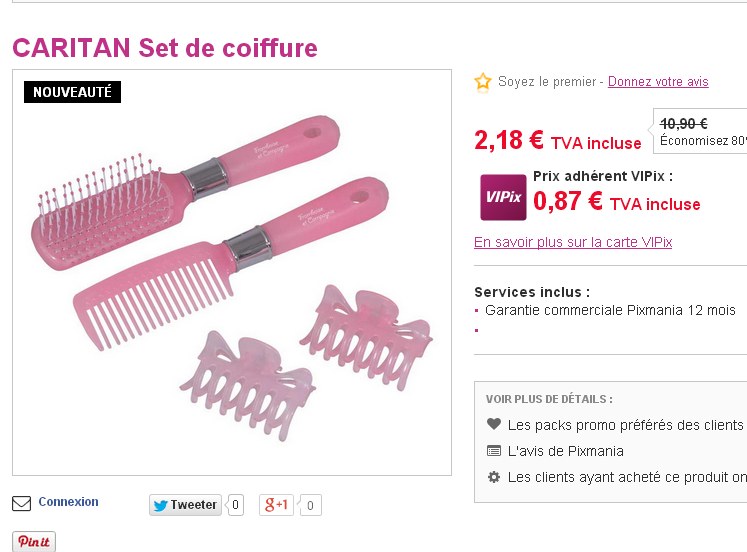
Task: Click the gear icon beside clients ayant acheté
Action: pos(494,477)
